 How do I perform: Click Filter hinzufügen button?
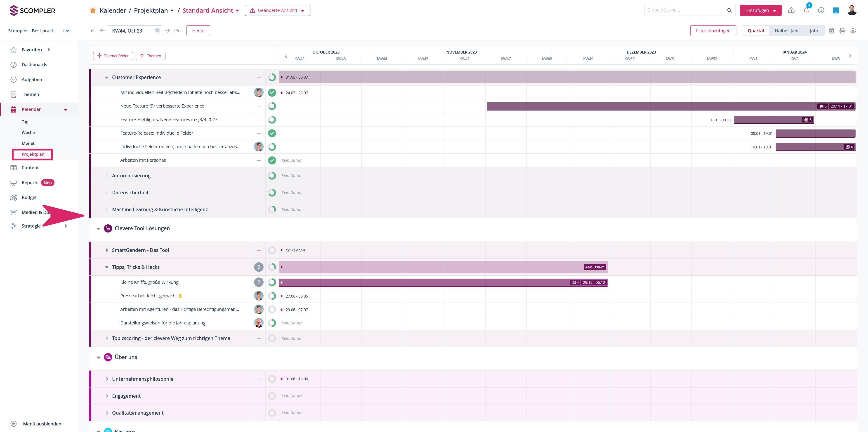pos(713,31)
